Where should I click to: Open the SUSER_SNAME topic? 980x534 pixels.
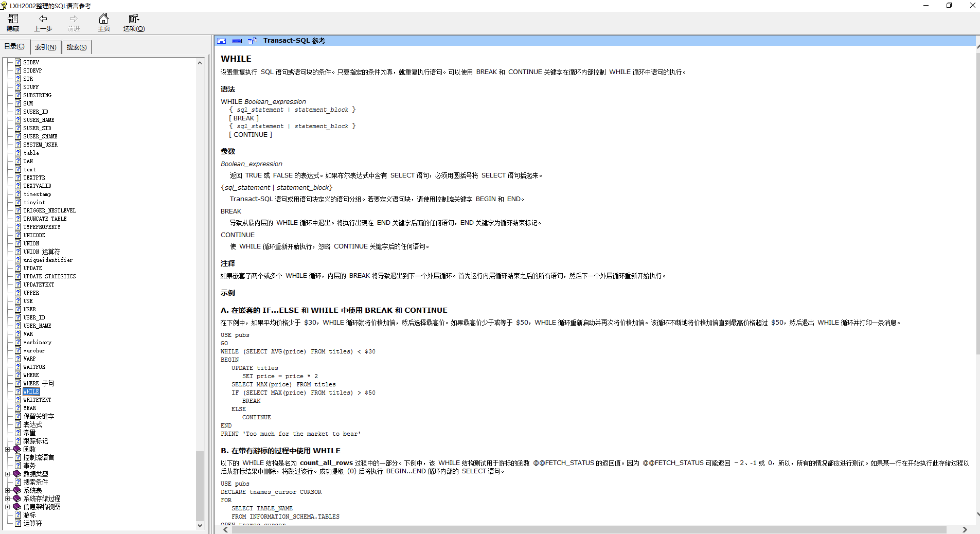pos(40,136)
